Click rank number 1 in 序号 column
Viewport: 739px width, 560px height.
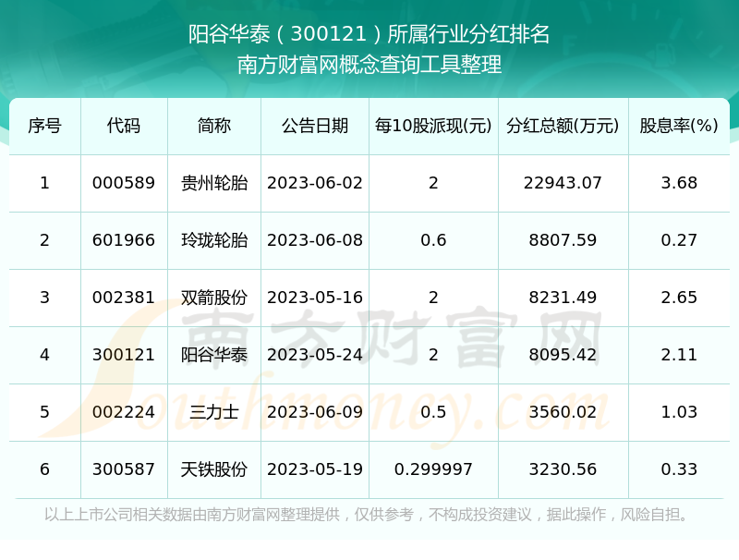pos(44,183)
